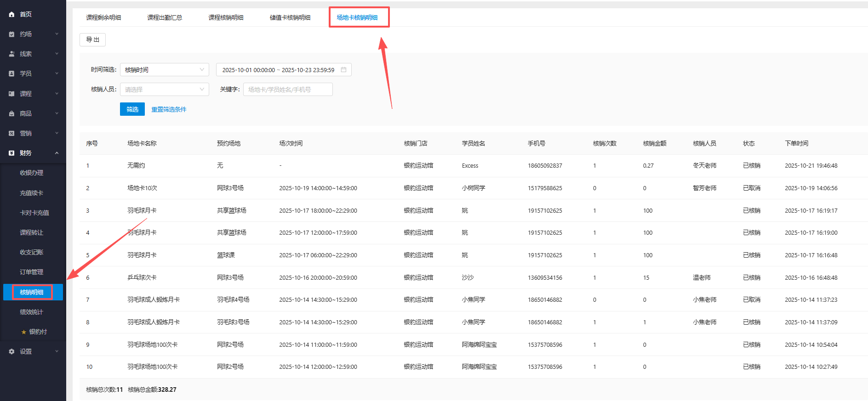868x401 pixels.
Task: Click 冬天老师 in row 1
Action: coord(704,165)
